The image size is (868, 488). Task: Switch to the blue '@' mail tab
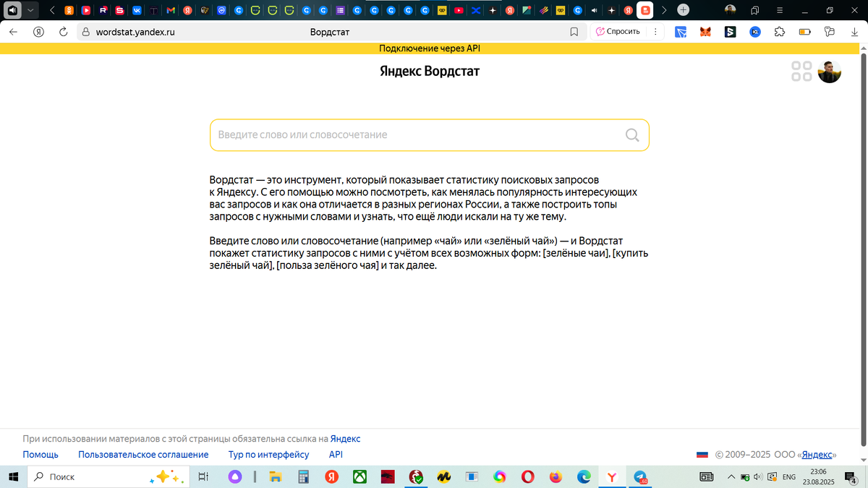tap(221, 10)
